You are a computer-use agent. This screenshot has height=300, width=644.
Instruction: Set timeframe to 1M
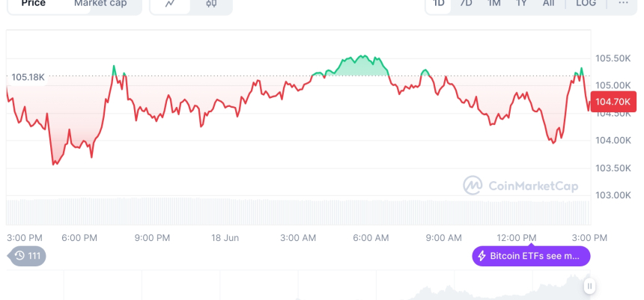(493, 4)
